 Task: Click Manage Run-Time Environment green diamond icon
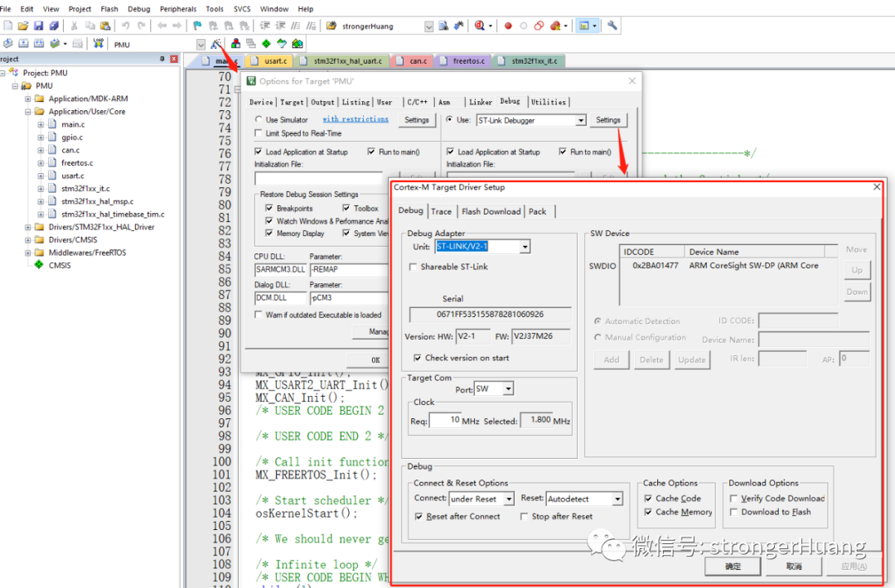[266, 44]
